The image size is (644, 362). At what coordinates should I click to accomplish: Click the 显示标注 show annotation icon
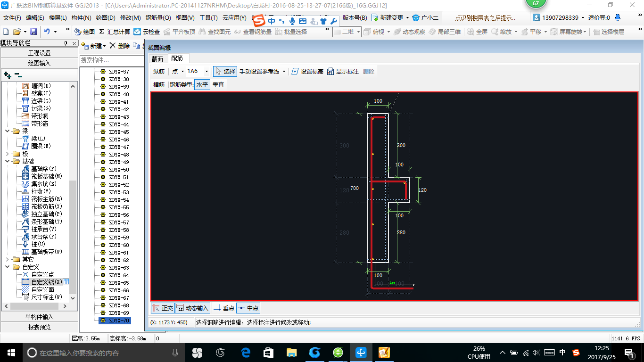pyautogui.click(x=330, y=71)
